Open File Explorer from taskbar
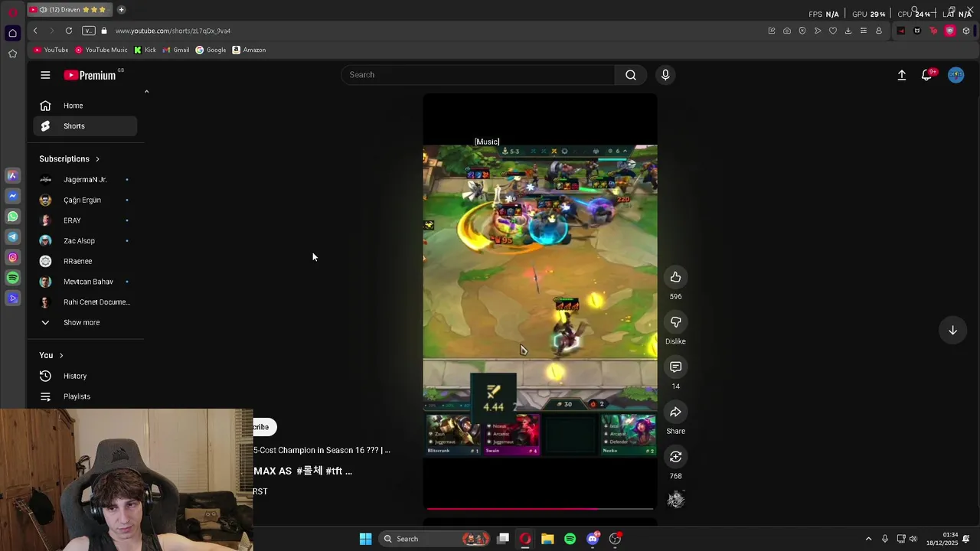 (547, 539)
